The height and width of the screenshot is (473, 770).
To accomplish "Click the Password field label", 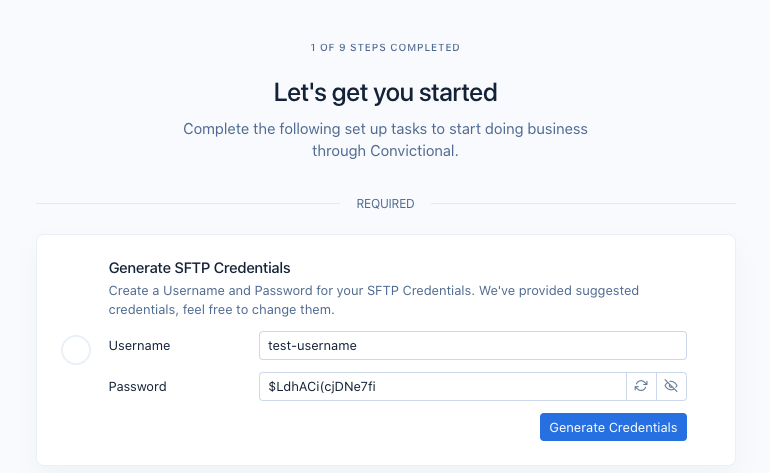I will [x=137, y=386].
